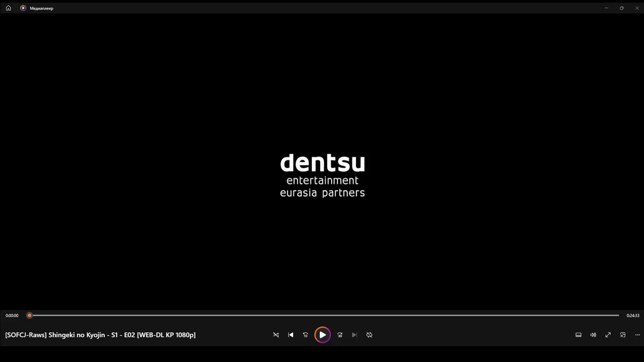Click the Play button
The image size is (644, 362).
click(x=323, y=335)
